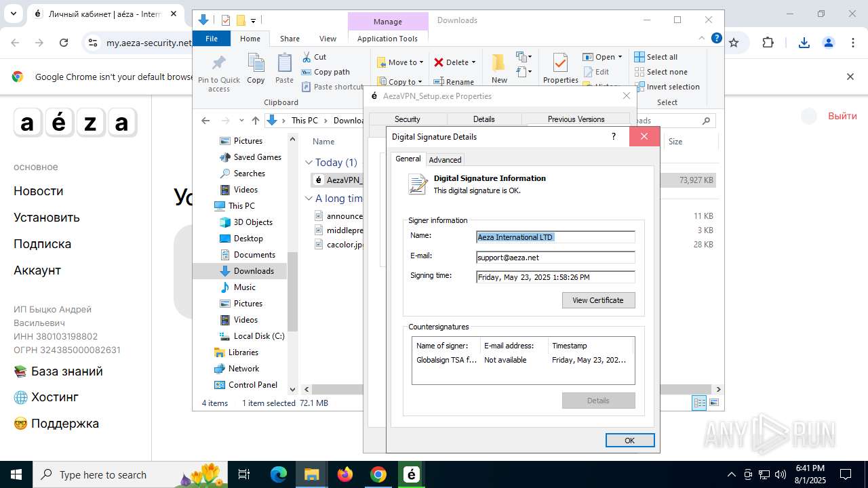Screen dimensions: 868x488
Task: Open the recent locations dropdown arrow
Action: pyautogui.click(x=241, y=121)
